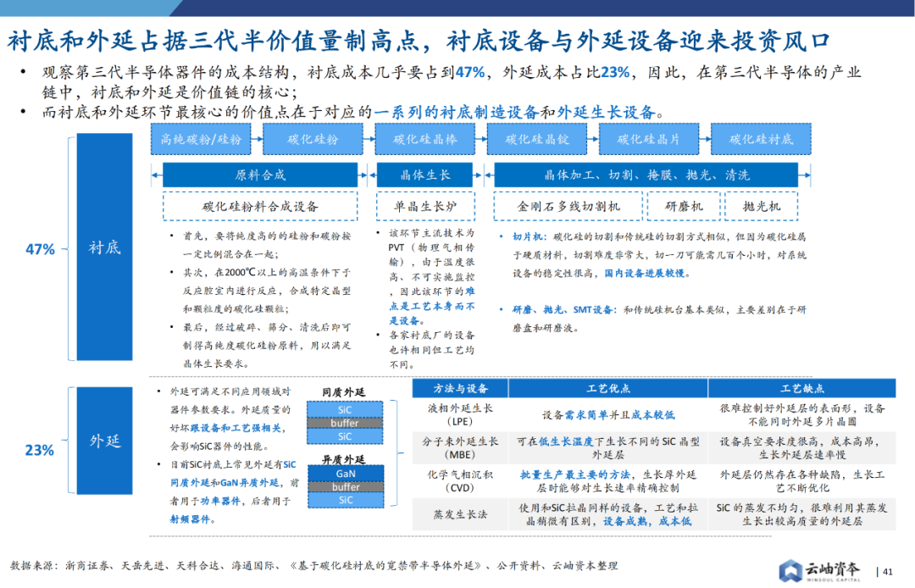Select the 设备需求简单并且成本较低 cell
Screen dimensions: 915x588
608,415
